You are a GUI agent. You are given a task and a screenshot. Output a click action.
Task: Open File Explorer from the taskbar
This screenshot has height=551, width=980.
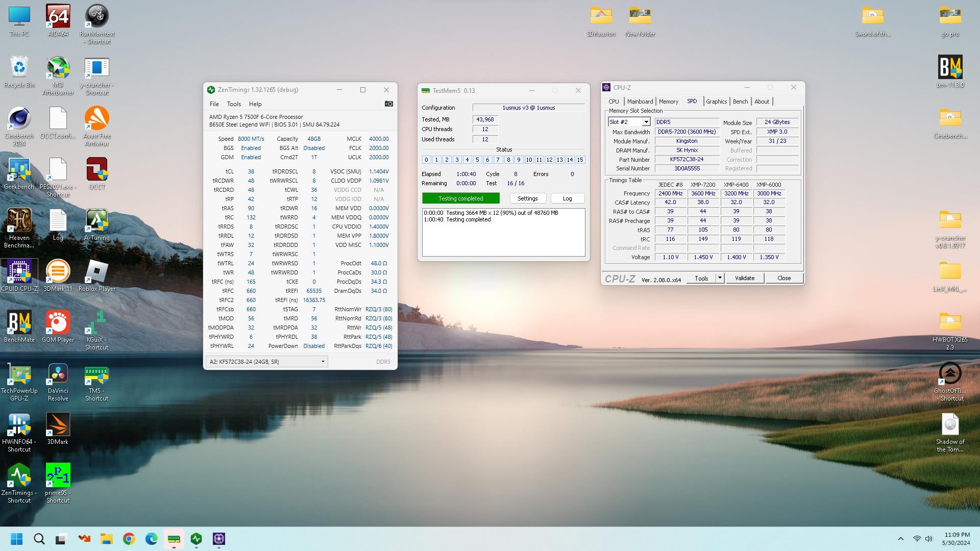[x=106, y=539]
